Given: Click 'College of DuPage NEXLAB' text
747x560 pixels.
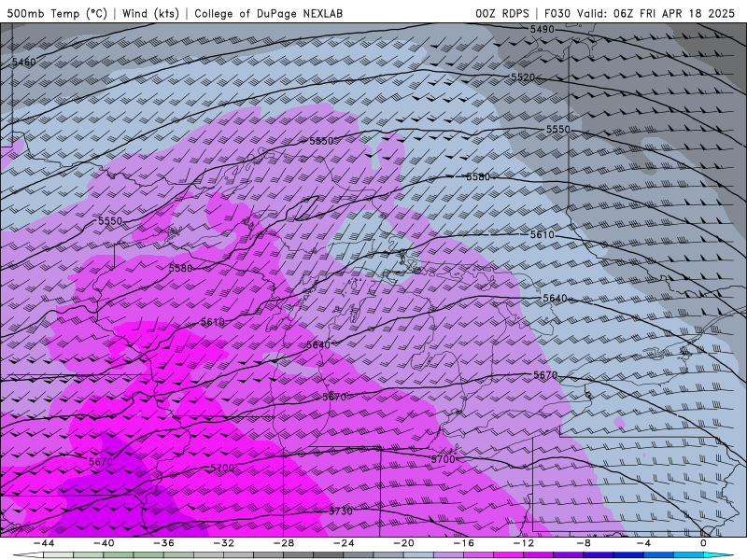Looking at the screenshot, I should coord(268,13).
